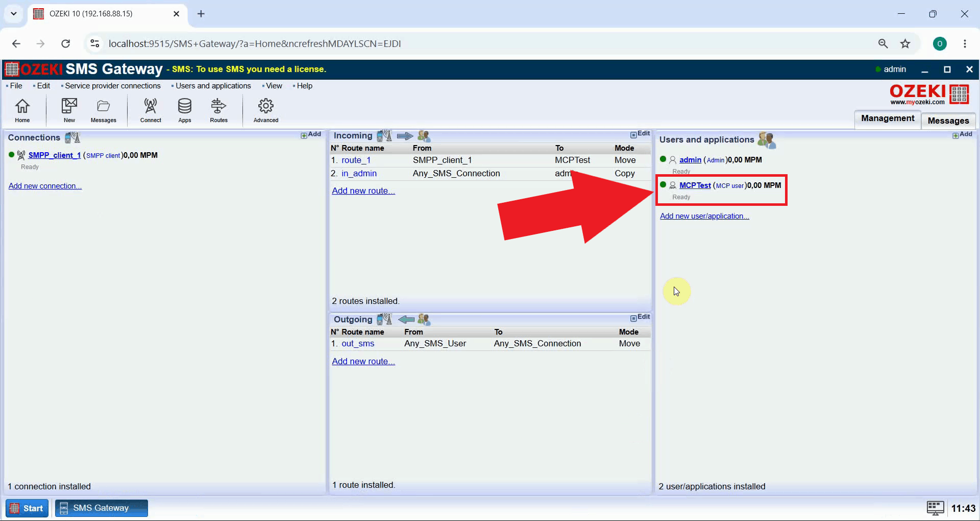980x521 pixels.
Task: Bookmark this page with the star icon
Action: pyautogui.click(x=905, y=43)
